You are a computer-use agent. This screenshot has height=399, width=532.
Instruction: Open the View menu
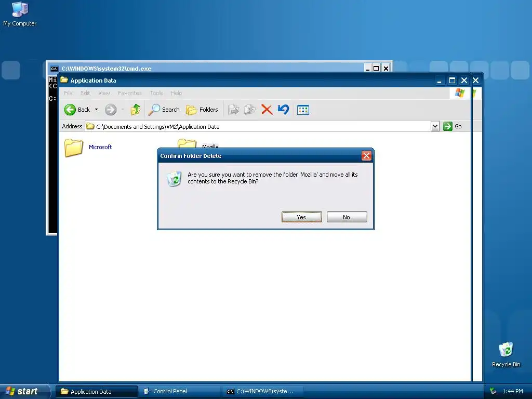[x=104, y=93]
